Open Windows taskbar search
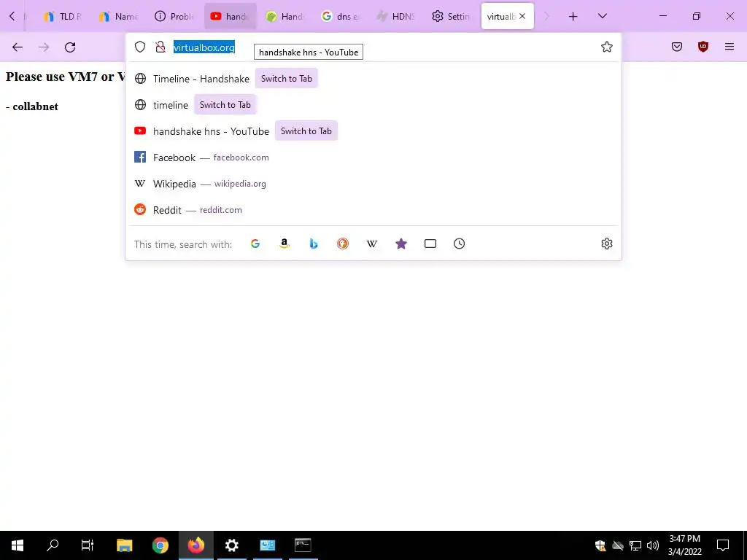The height and width of the screenshot is (560, 747). point(53,545)
